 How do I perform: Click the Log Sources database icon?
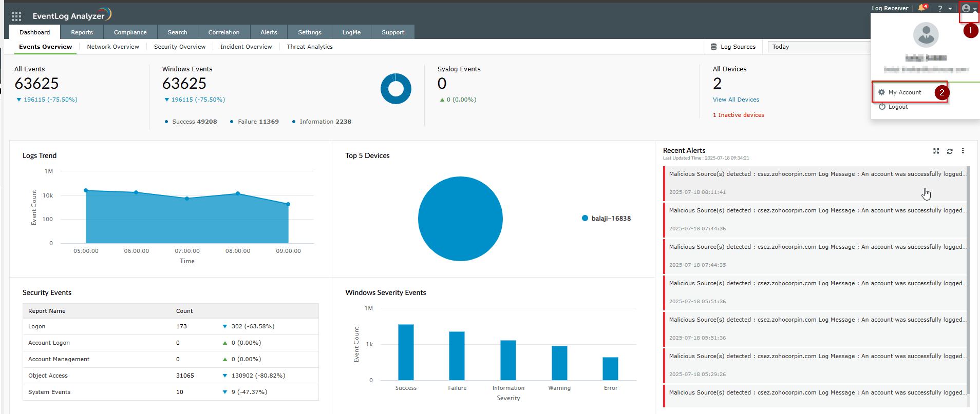(713, 47)
